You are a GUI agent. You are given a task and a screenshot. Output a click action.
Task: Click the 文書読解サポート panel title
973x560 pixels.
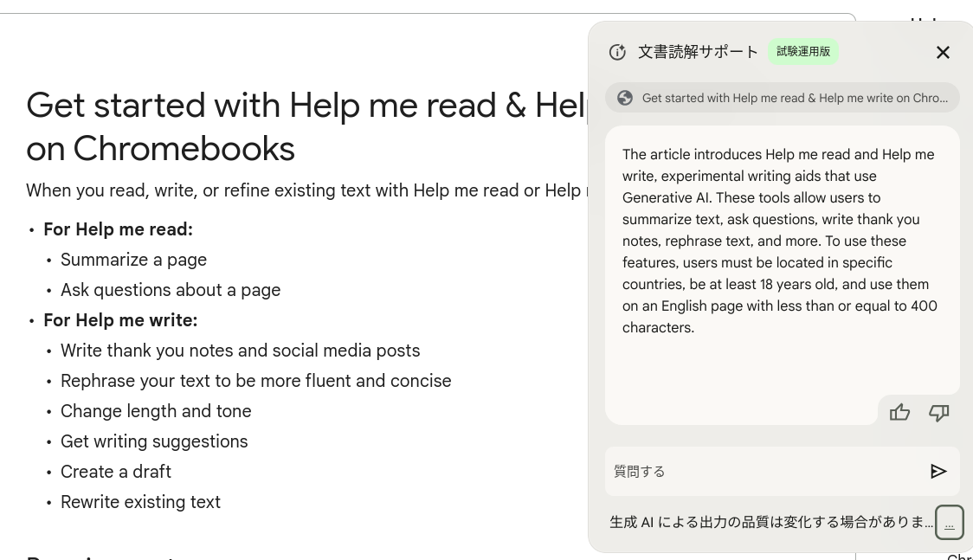(698, 52)
